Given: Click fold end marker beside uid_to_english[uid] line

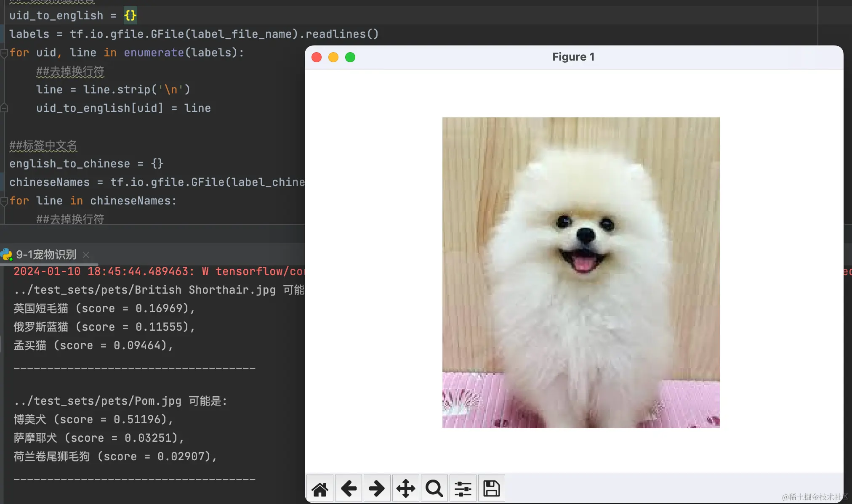Looking at the screenshot, I should pyautogui.click(x=4, y=108).
